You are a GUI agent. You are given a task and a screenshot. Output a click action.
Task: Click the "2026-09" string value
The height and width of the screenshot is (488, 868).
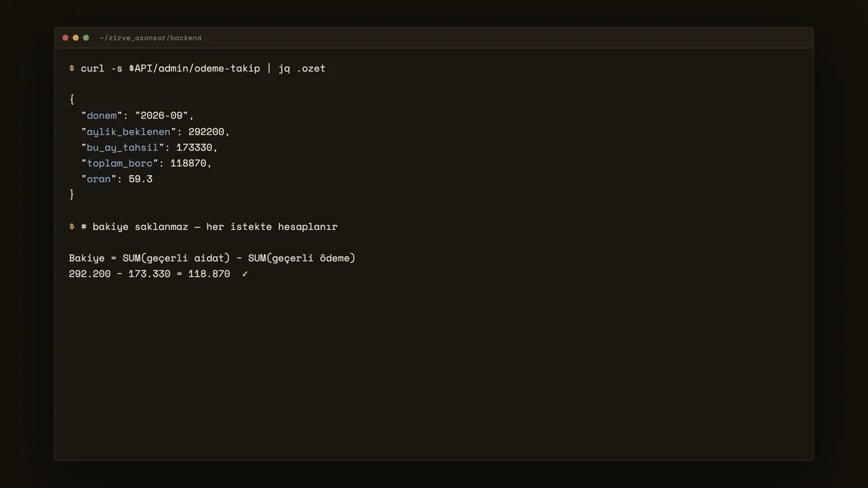click(162, 116)
